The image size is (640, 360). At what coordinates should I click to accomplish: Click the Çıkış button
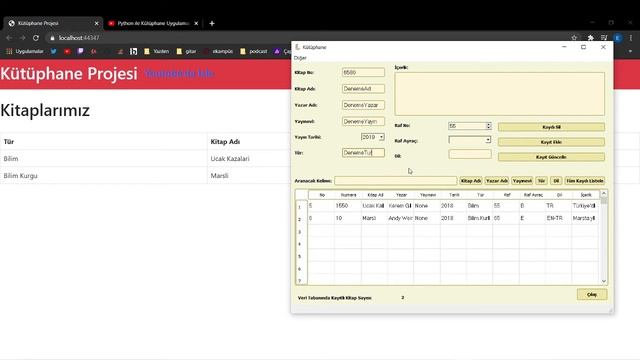[592, 294]
